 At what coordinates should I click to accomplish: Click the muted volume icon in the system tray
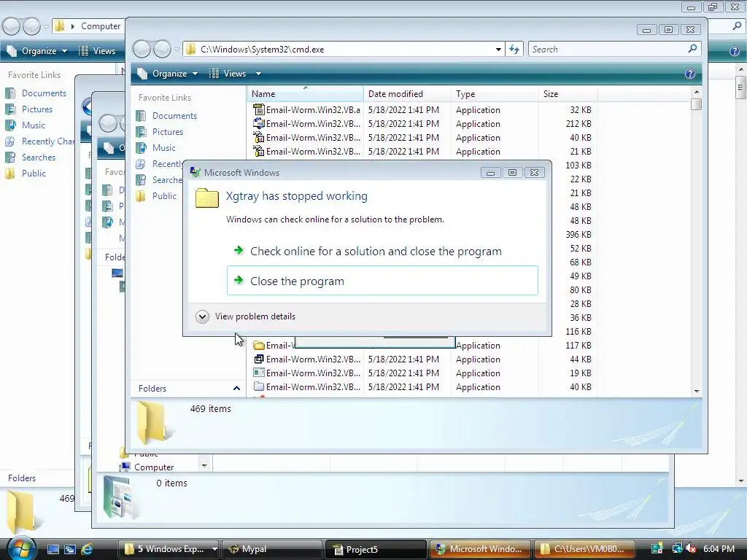point(692,548)
